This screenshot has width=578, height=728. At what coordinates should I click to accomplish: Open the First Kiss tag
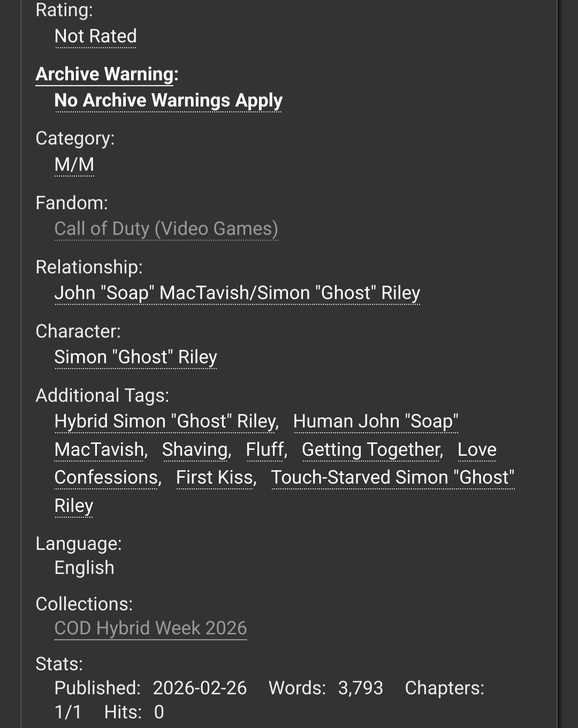point(215,478)
